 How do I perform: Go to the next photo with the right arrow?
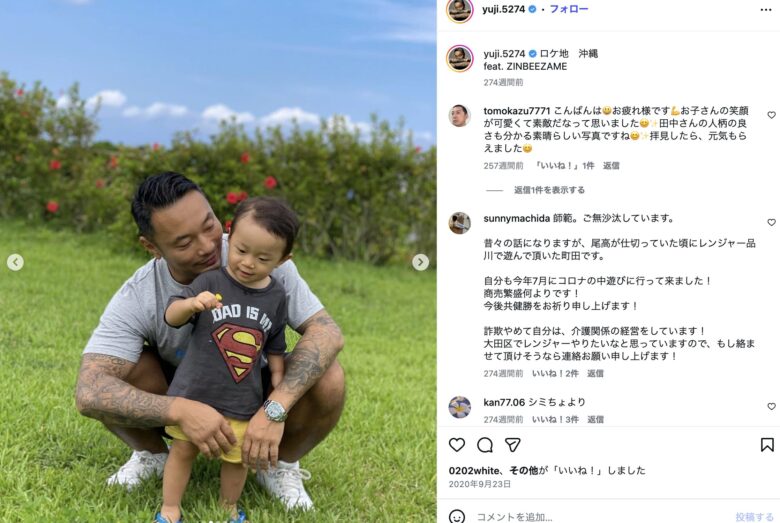pos(420,262)
